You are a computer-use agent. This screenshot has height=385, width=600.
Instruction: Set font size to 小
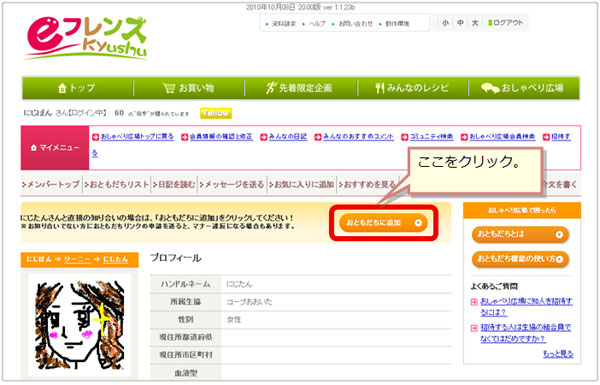445,23
